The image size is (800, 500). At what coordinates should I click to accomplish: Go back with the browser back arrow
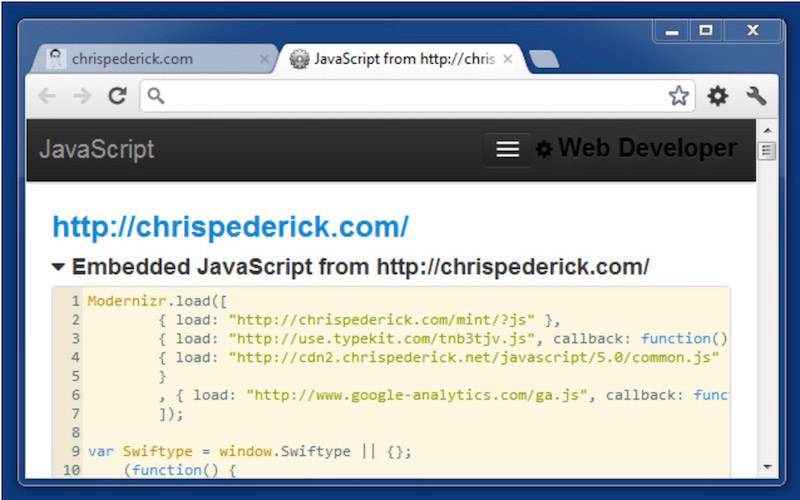tap(47, 95)
